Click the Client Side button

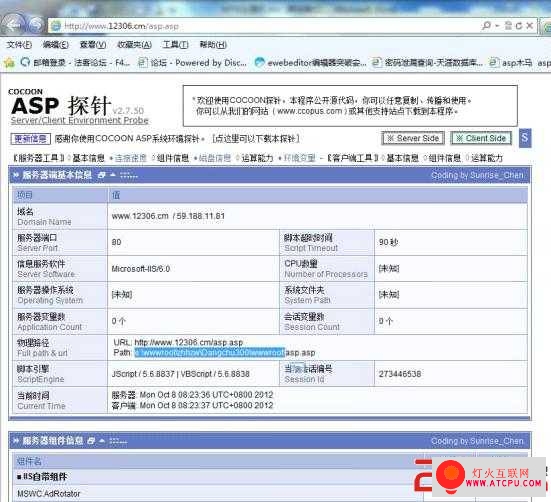481,138
